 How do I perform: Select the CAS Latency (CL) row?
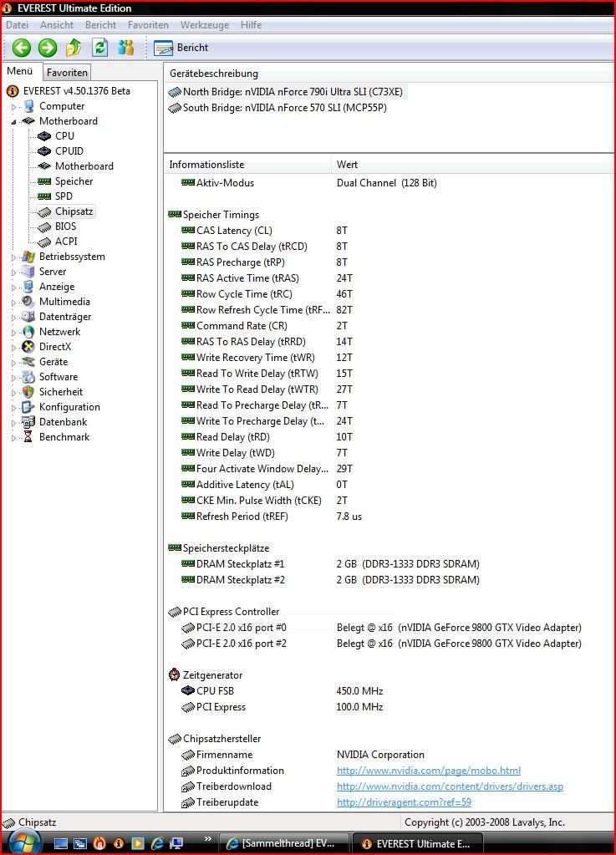coord(264,231)
